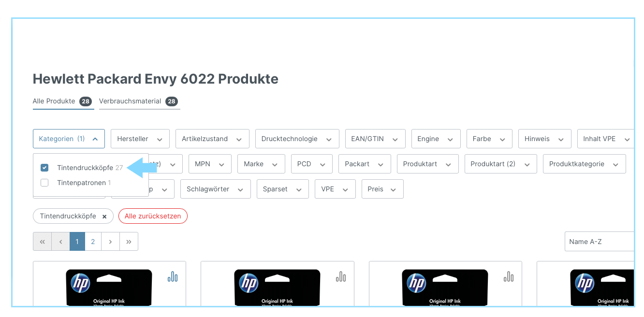Viewport: 644px width, 317px height.
Task: Click the Hewlett Packard Envy 6022 Produkte heading
Action: pos(156,79)
